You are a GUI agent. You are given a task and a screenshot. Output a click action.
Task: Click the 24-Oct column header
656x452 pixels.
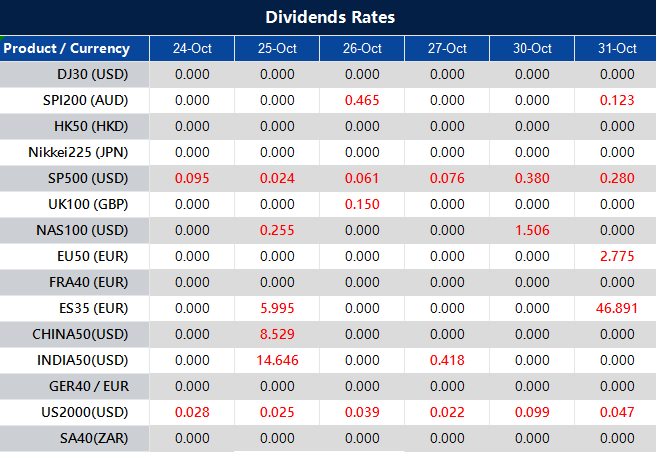click(192, 48)
